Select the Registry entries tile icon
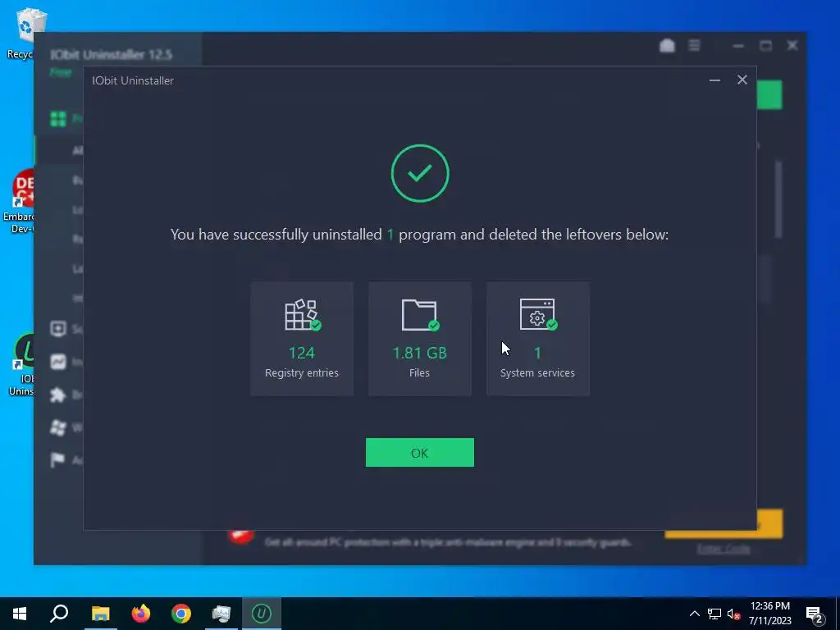 coord(302,315)
